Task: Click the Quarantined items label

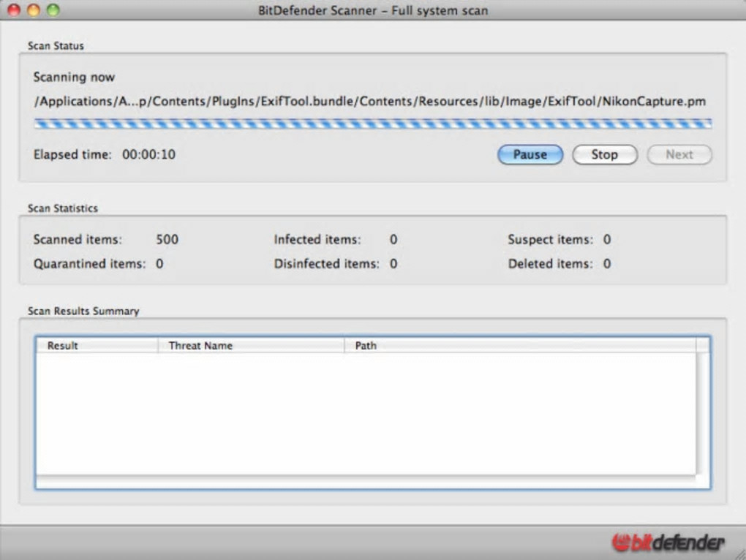Action: (89, 263)
